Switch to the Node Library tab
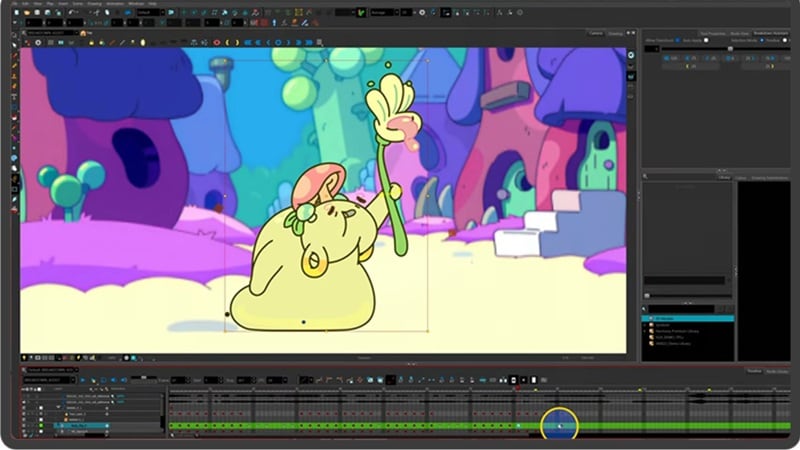The height and width of the screenshot is (450, 800). pos(777,371)
